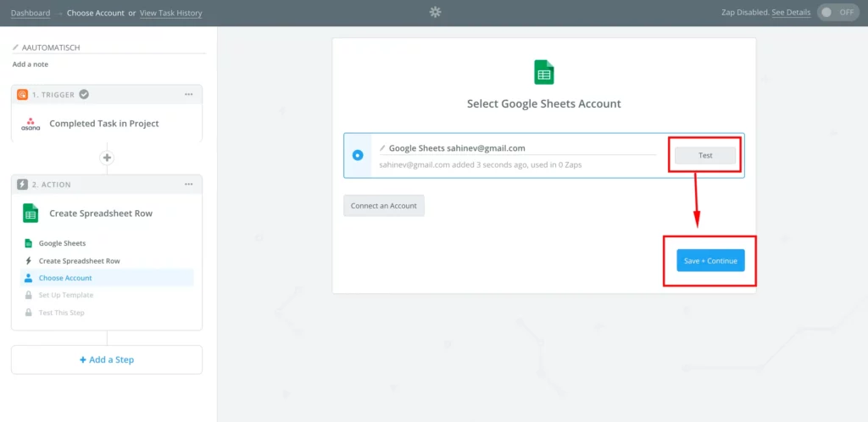The image size is (868, 422).
Task: Open the View Task History link
Action: 171,13
